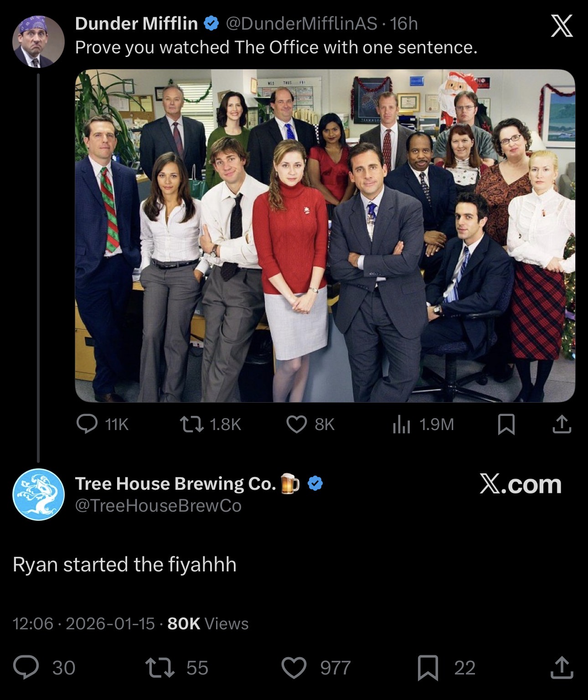Image resolution: width=588 pixels, height=700 pixels.
Task: Open the Dunder Mifflin profile avatar
Action: click(38, 41)
